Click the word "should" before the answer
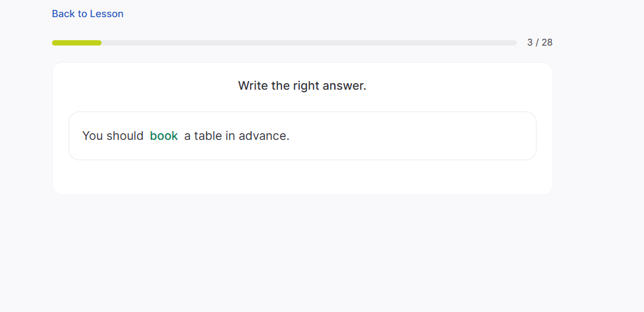This screenshot has width=644, height=312. pyautogui.click(x=125, y=136)
